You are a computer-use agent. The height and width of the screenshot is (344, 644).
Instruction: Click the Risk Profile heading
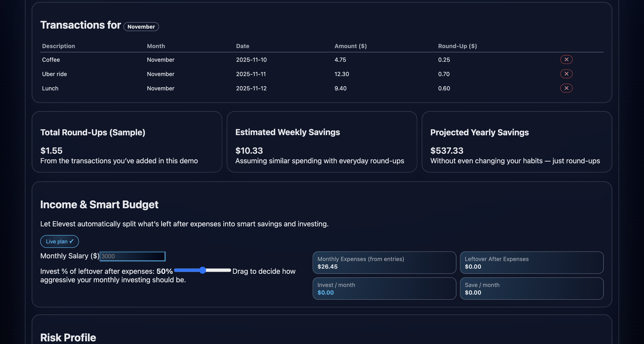tap(68, 338)
